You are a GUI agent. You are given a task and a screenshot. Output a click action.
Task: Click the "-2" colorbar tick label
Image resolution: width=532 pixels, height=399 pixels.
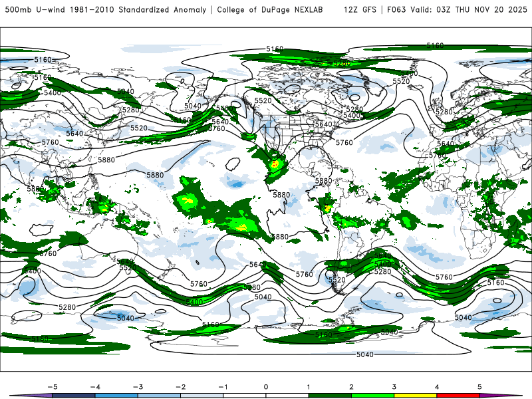pos(180,387)
